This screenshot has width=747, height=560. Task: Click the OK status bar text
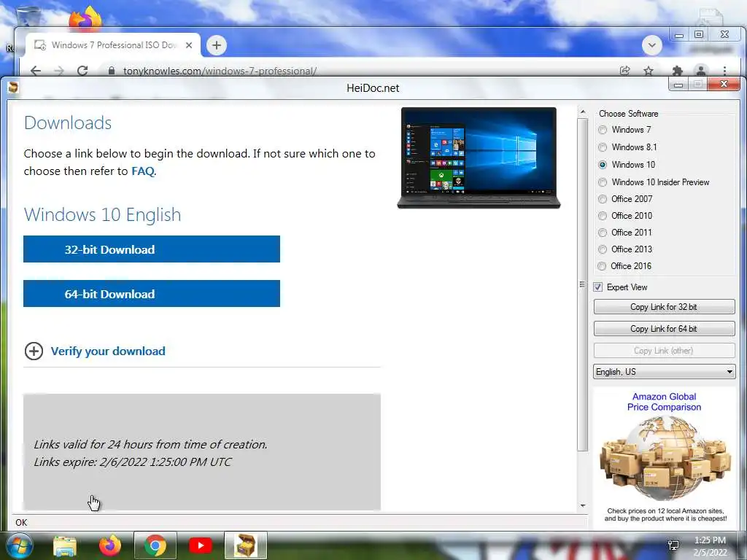[21, 522]
